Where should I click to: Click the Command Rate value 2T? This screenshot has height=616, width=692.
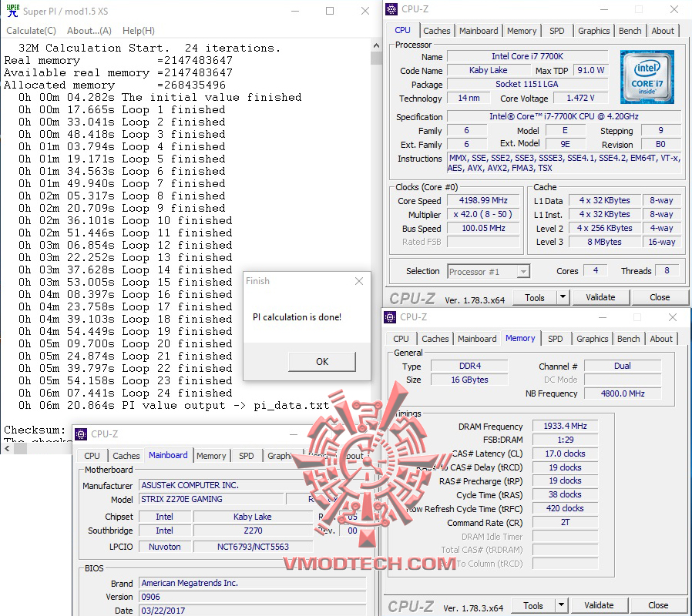click(x=566, y=523)
